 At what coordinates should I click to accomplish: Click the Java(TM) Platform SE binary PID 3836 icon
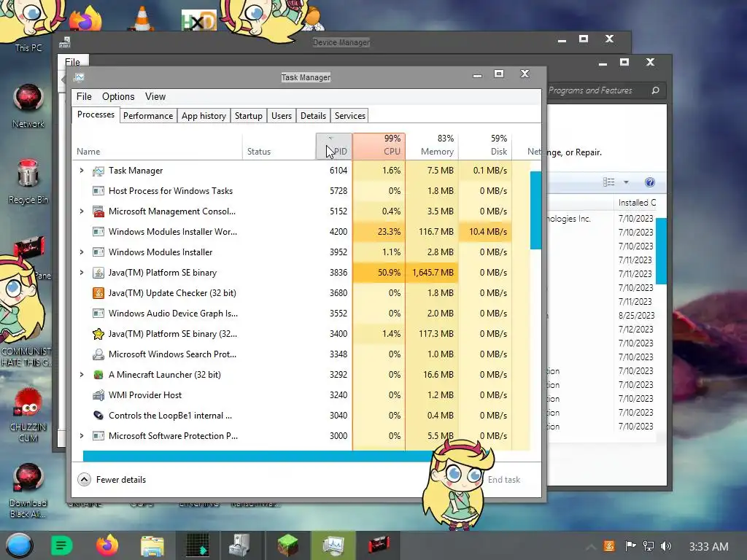98,273
